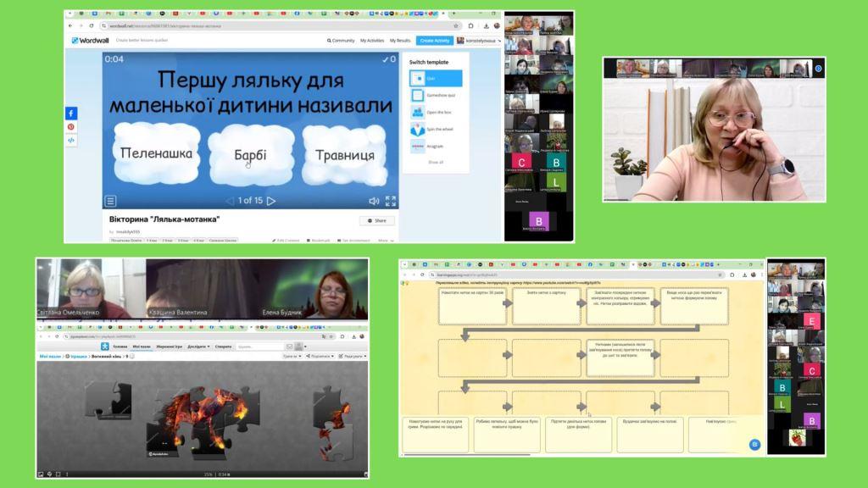The height and width of the screenshot is (488, 868).
Task: Expand the Wordwall account dropdown menu
Action: coord(480,40)
